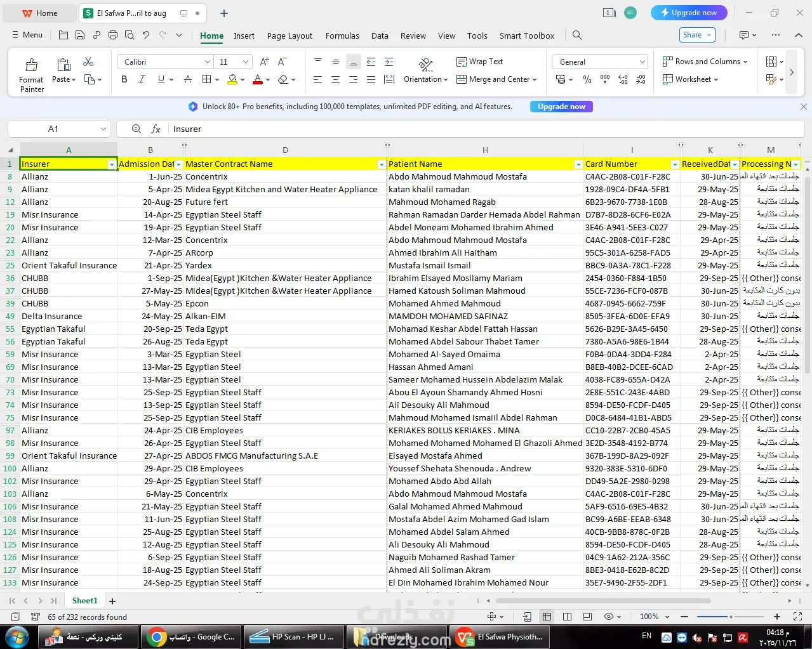The width and height of the screenshot is (812, 649).
Task: Click the borders icon
Action: [x=206, y=79]
